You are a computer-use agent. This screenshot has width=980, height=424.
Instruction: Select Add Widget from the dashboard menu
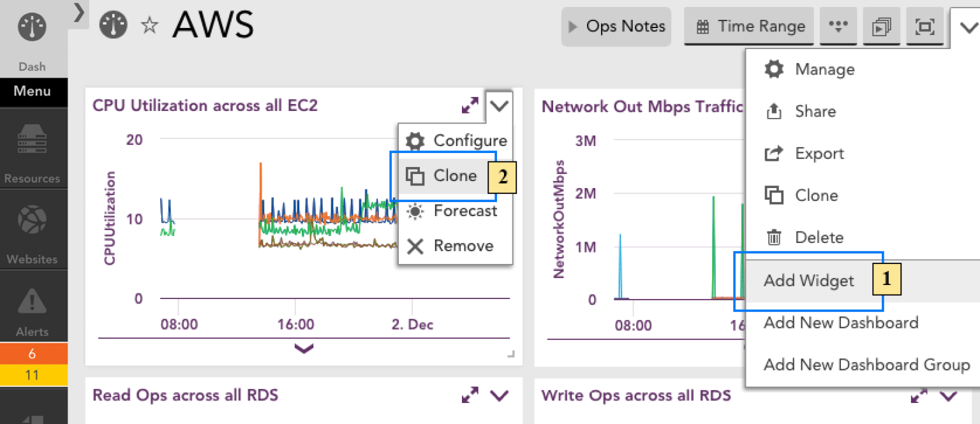coord(808,280)
